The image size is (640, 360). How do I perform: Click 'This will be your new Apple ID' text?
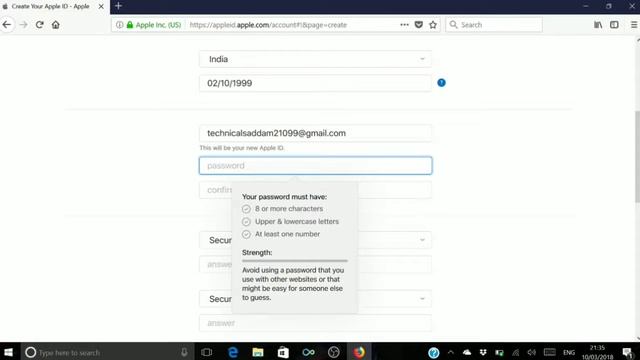[x=242, y=148]
